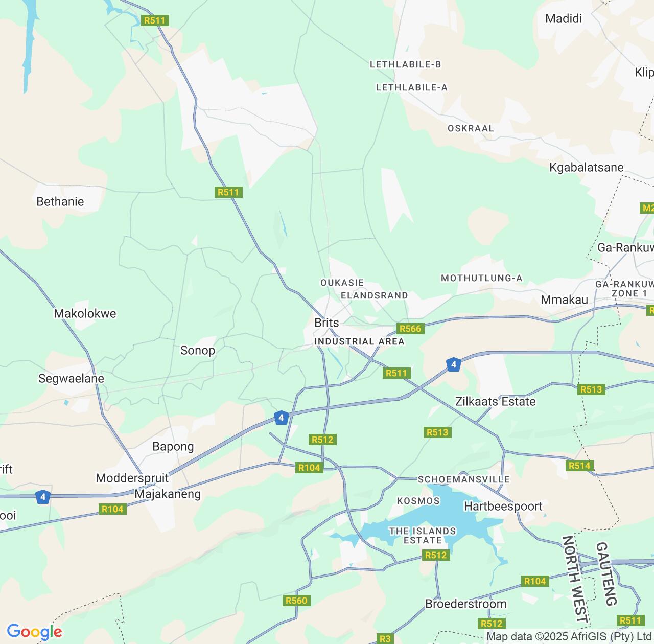Click the R511 road shield near Bethanie
This screenshot has width=654, height=644.
(228, 192)
